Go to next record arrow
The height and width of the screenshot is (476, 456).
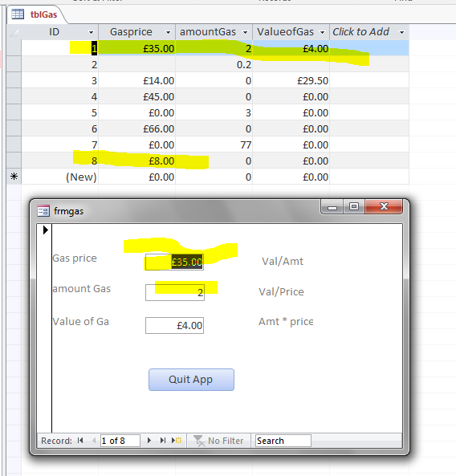point(149,441)
